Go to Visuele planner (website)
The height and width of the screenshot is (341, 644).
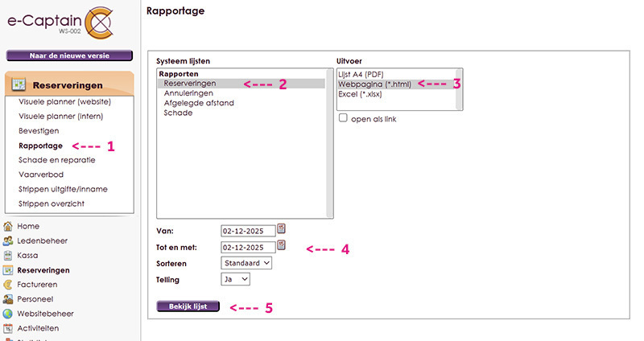click(64, 101)
